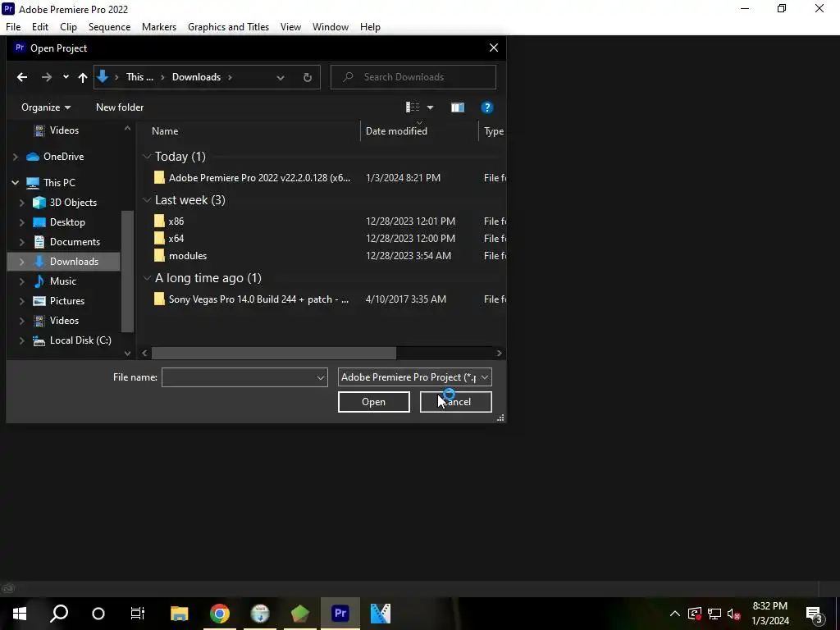Open Task View on the taskbar
This screenshot has width=840, height=630.
(138, 614)
